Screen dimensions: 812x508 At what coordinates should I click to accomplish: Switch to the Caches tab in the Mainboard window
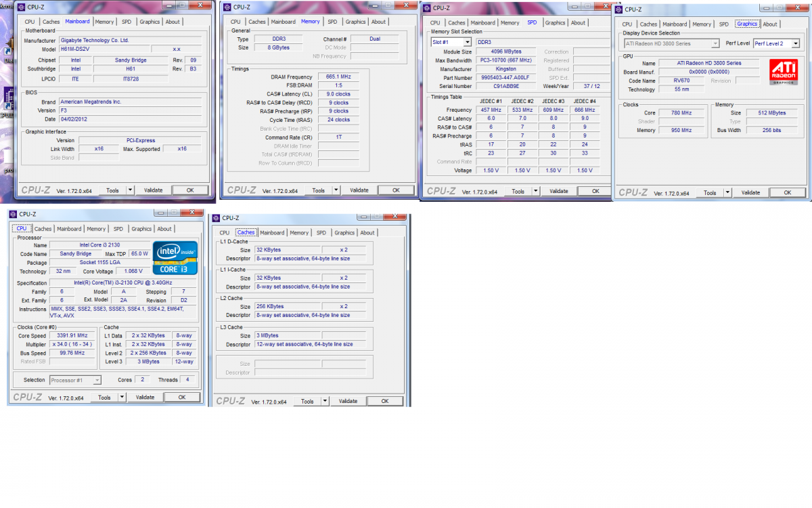coord(51,22)
